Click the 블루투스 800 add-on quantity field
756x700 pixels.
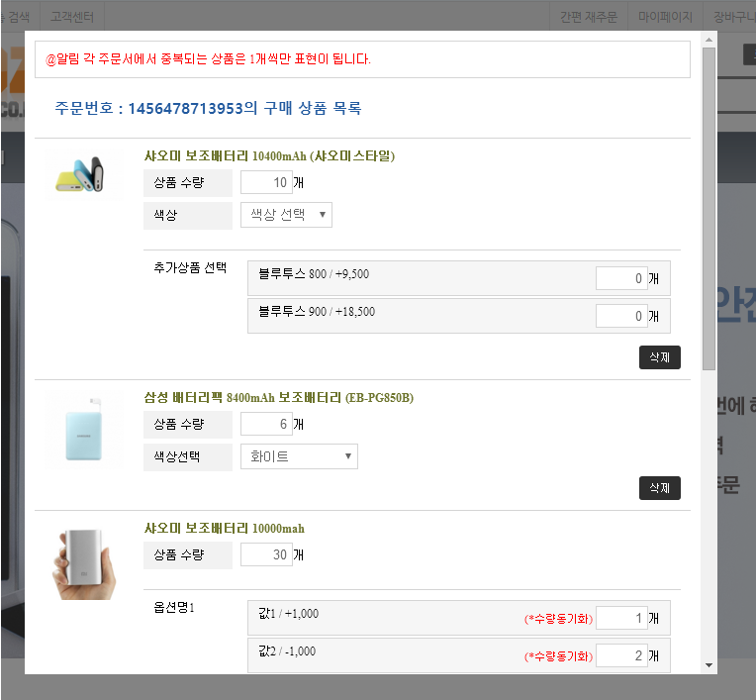[x=620, y=279]
